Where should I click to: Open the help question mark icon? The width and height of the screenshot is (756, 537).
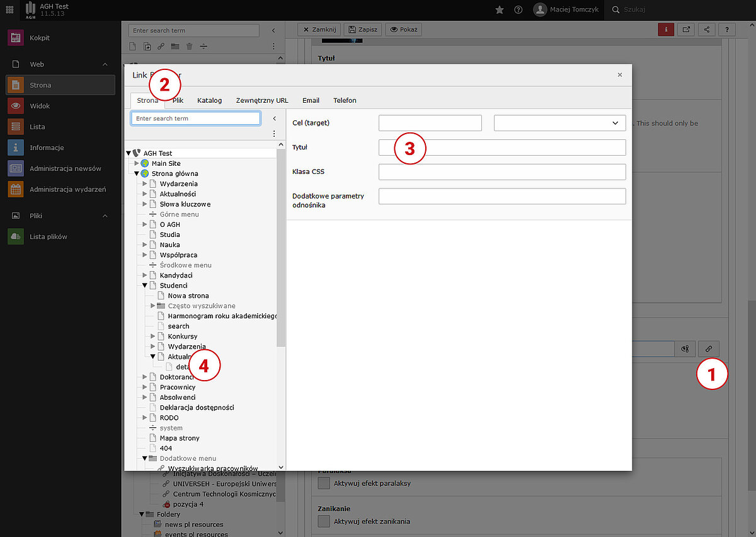pyautogui.click(x=518, y=9)
